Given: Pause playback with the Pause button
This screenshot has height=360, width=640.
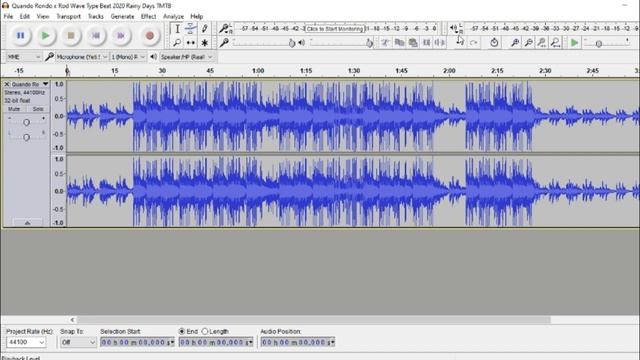Looking at the screenshot, I should coord(20,36).
